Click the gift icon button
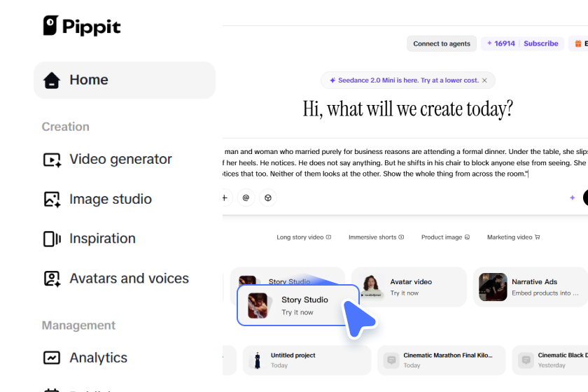Viewport: 588px width, 392px height. point(578,43)
